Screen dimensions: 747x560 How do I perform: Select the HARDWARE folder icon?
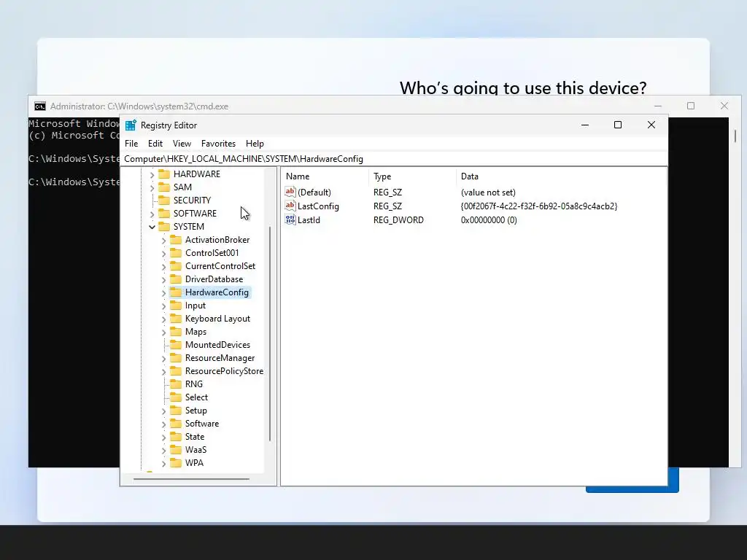tap(164, 174)
